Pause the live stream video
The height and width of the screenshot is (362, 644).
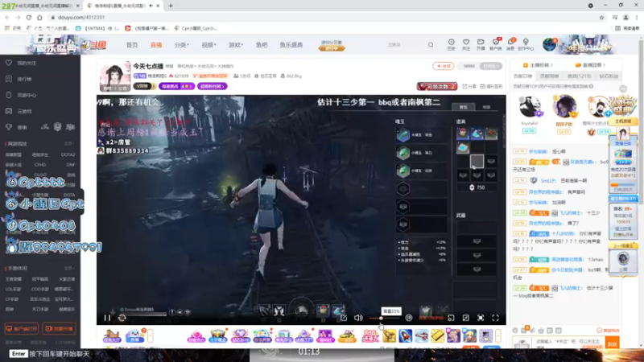(107, 318)
